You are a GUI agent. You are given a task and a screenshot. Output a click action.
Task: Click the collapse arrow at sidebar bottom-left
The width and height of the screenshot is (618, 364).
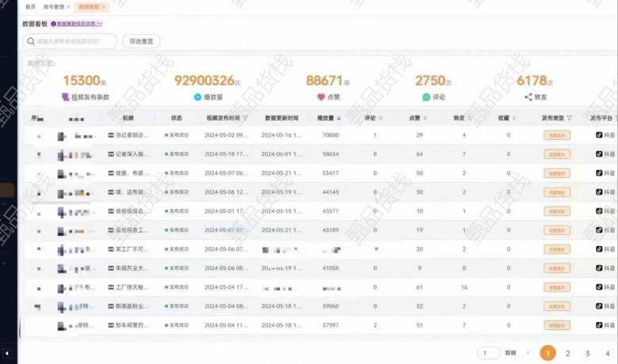pos(7,353)
